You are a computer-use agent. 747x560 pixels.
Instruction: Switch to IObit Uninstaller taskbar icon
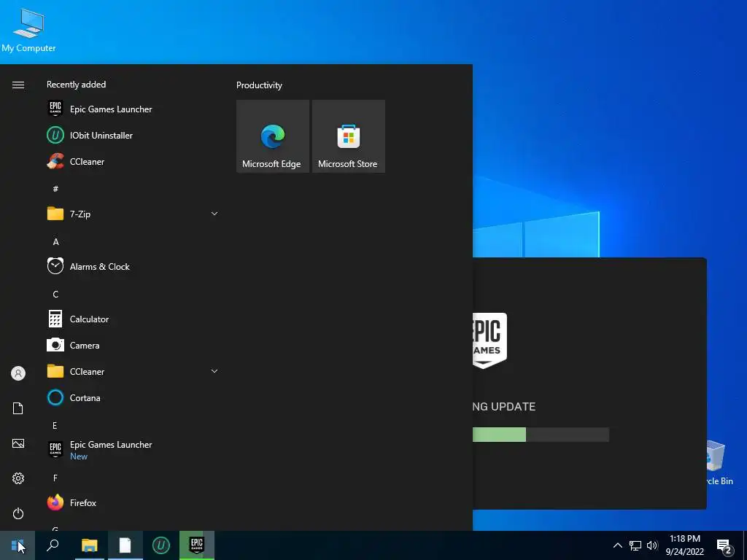[x=161, y=545]
